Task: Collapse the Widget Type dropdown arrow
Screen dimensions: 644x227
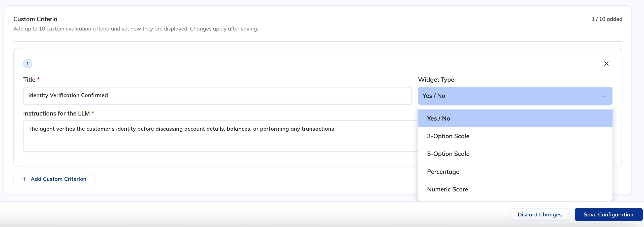Action: [603, 96]
